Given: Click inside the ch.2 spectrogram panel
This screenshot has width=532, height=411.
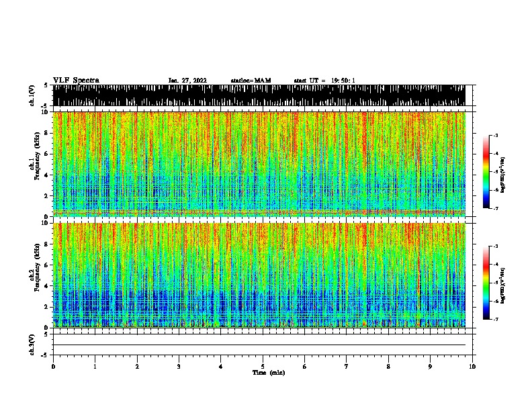Looking at the screenshot, I should (x=259, y=275).
